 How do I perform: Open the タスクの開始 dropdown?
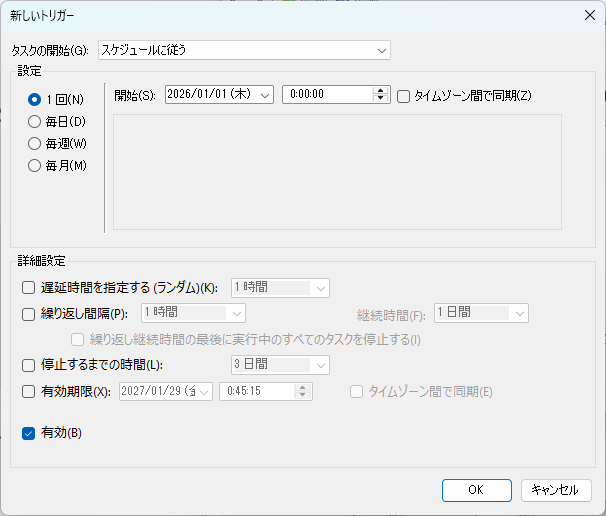(243, 50)
